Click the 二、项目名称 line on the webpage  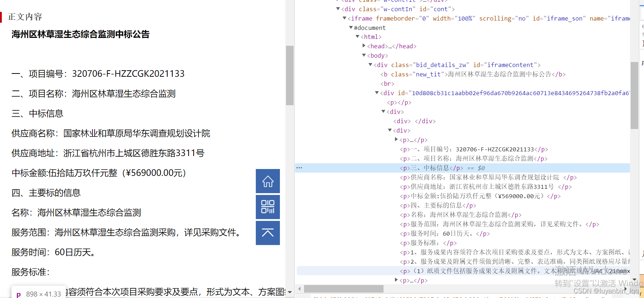[x=94, y=94]
